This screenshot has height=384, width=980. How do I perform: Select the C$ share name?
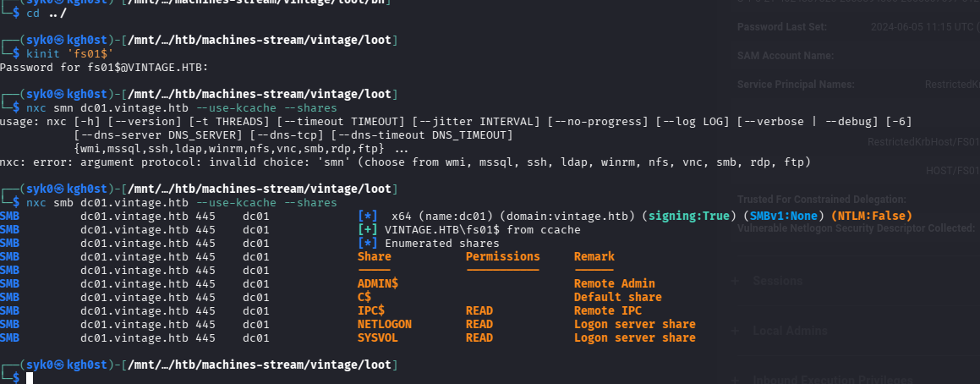pyautogui.click(x=364, y=297)
